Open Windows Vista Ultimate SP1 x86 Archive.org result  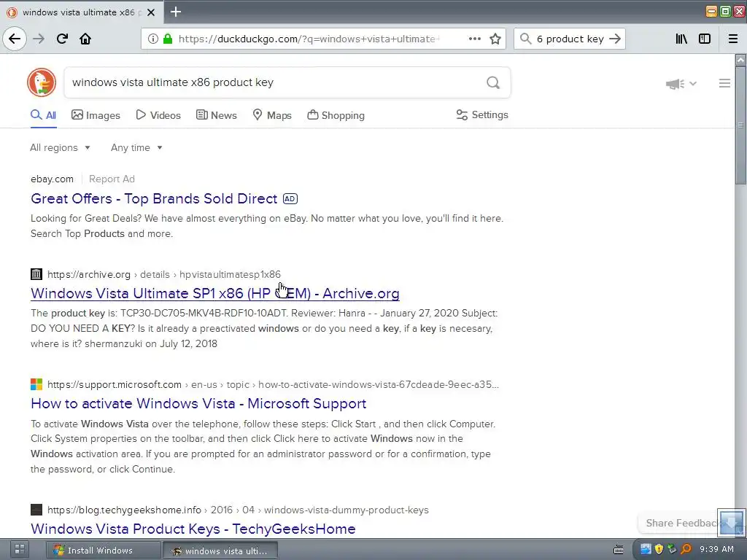pos(215,293)
